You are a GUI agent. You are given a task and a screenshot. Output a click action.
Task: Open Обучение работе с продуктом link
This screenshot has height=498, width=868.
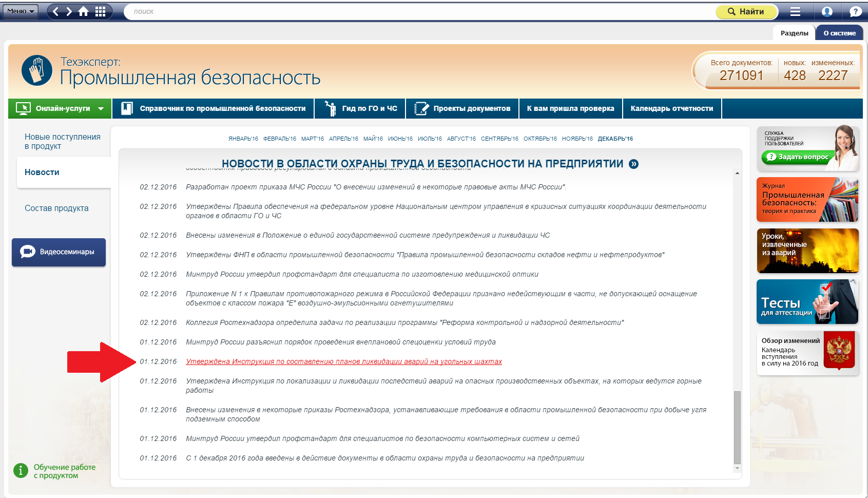click(x=65, y=471)
